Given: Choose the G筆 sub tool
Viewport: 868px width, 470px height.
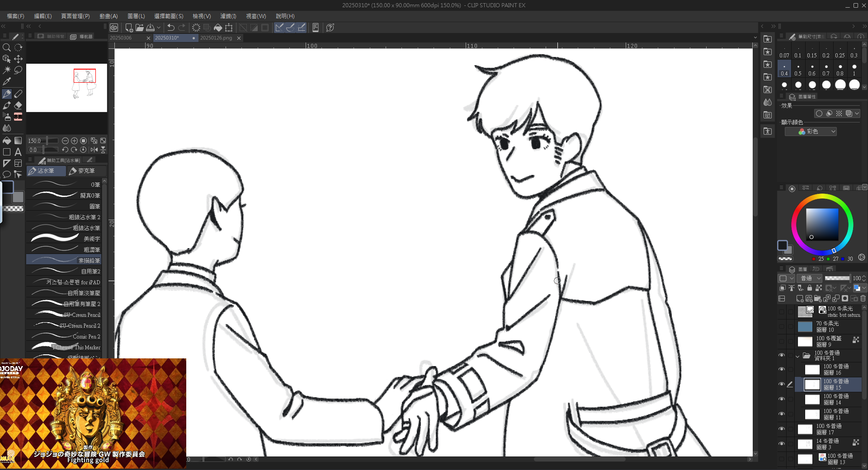Looking at the screenshot, I should click(x=64, y=184).
